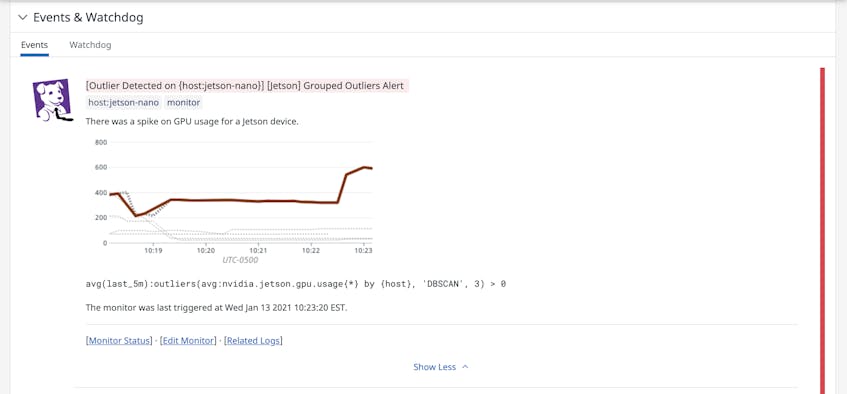Click the dark red outlier line peak
847x394 pixels.
(x=365, y=167)
